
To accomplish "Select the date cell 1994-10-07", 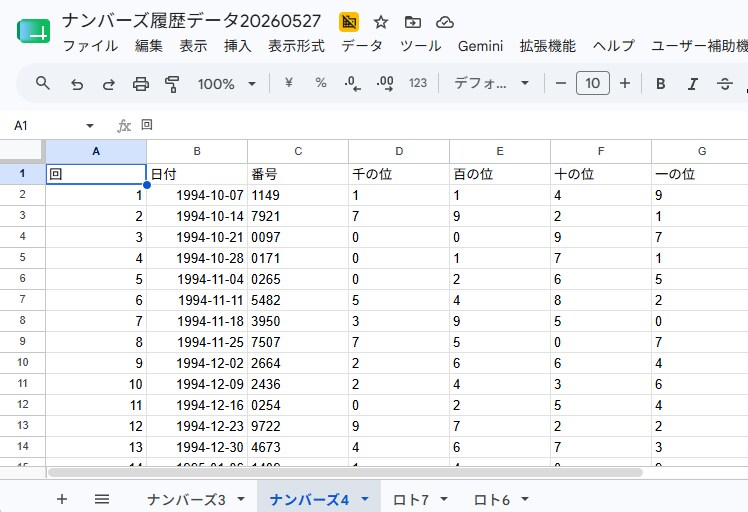I will click(197, 195).
